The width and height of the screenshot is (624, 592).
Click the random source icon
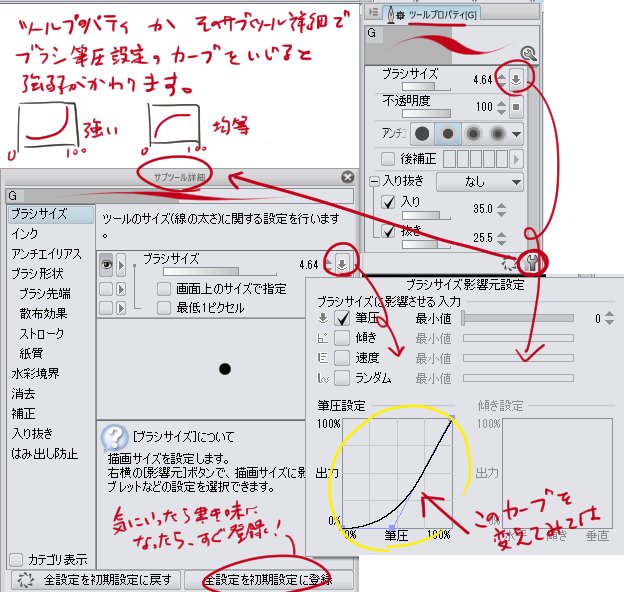tap(323, 378)
